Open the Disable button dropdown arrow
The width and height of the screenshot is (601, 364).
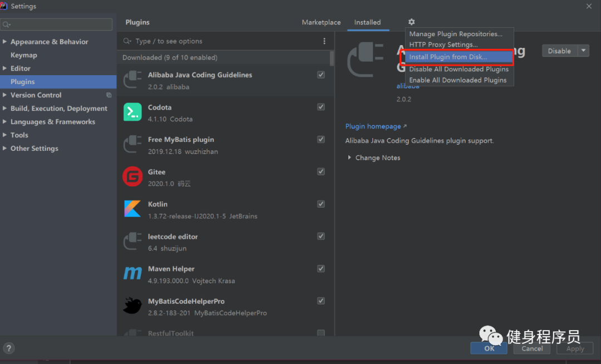click(583, 51)
